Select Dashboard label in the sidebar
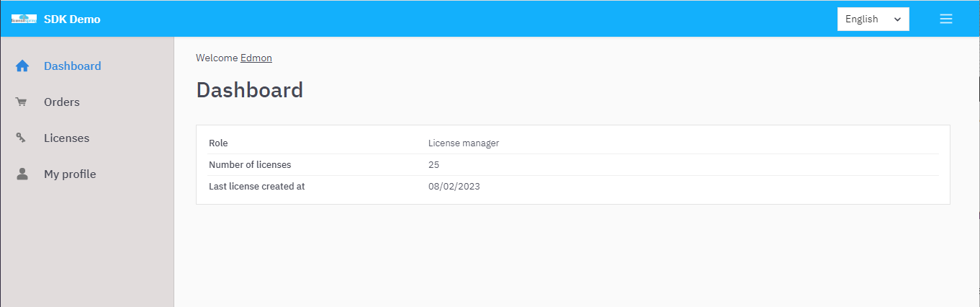The image size is (980, 307). [x=72, y=66]
